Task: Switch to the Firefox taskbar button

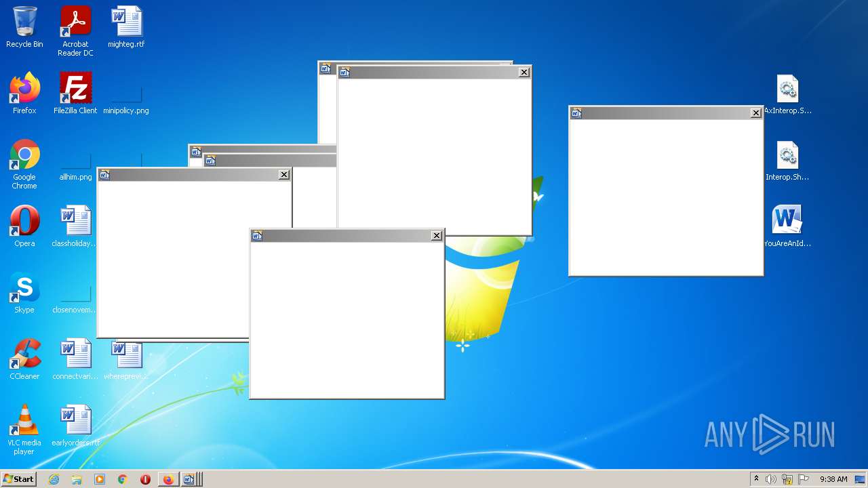Action: [168, 479]
